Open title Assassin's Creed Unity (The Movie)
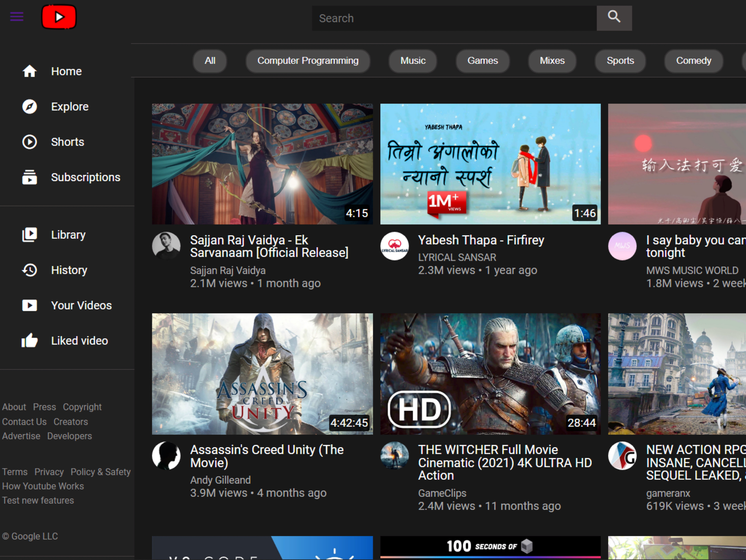The height and width of the screenshot is (560, 746). (267, 456)
